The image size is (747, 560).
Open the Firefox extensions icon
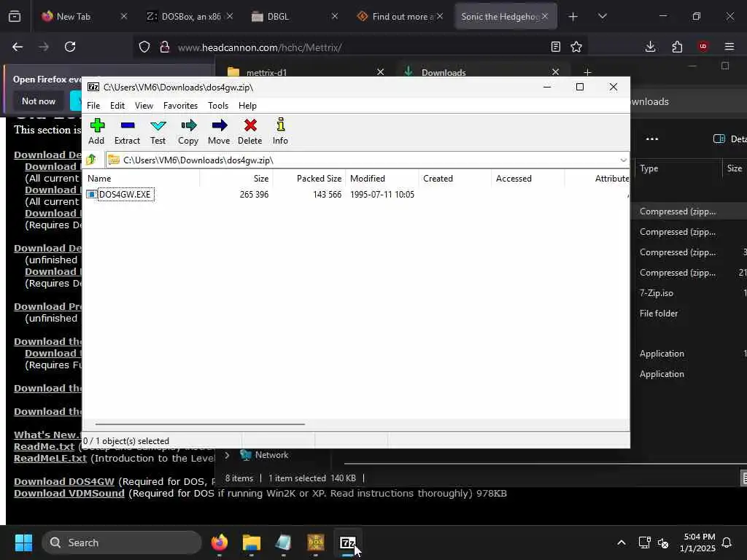677,47
